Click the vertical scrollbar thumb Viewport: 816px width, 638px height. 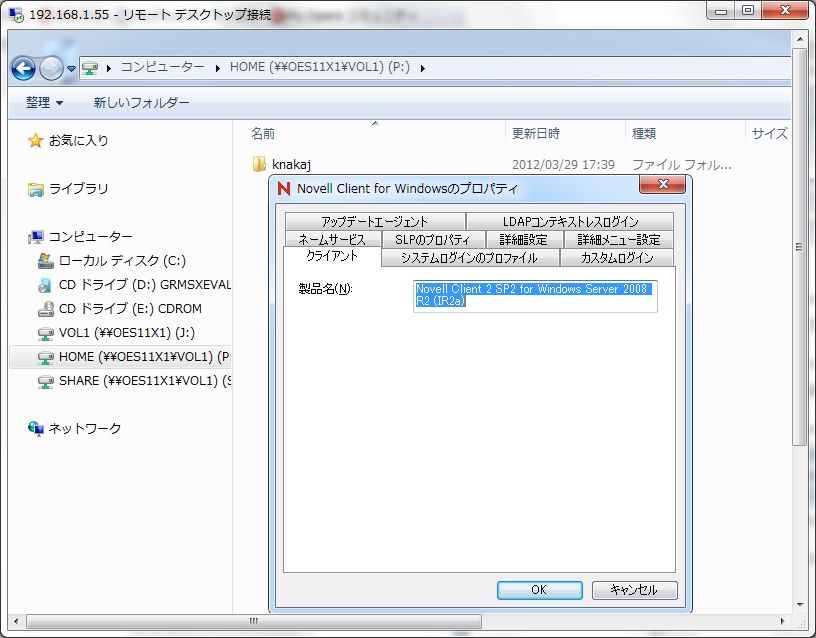(x=800, y=247)
